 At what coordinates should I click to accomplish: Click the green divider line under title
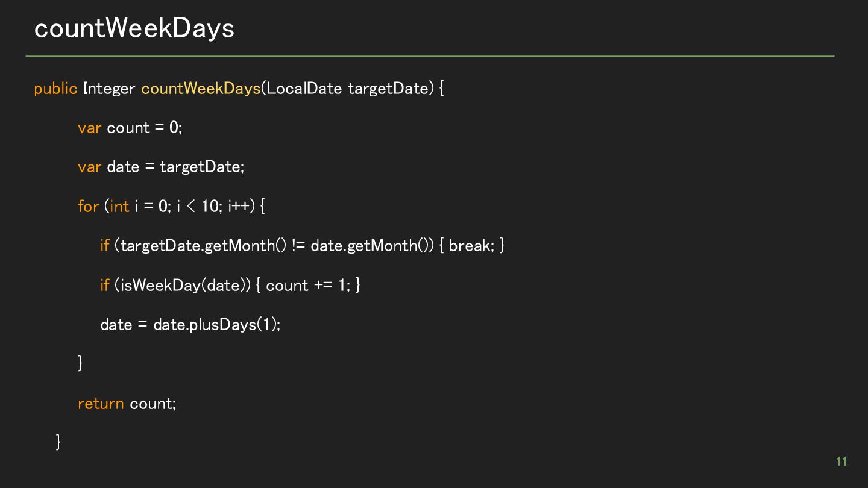pyautogui.click(x=430, y=56)
